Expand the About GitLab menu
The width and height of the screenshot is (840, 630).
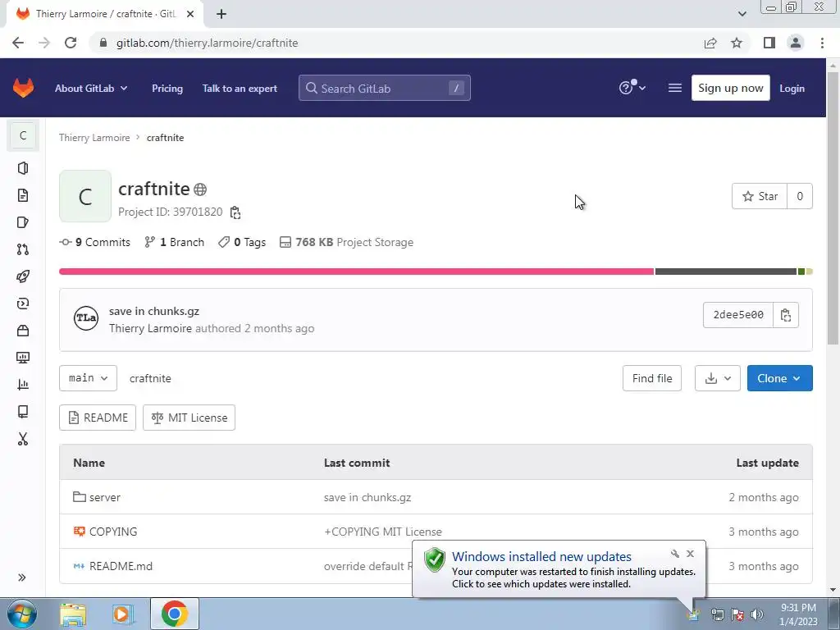tap(91, 89)
